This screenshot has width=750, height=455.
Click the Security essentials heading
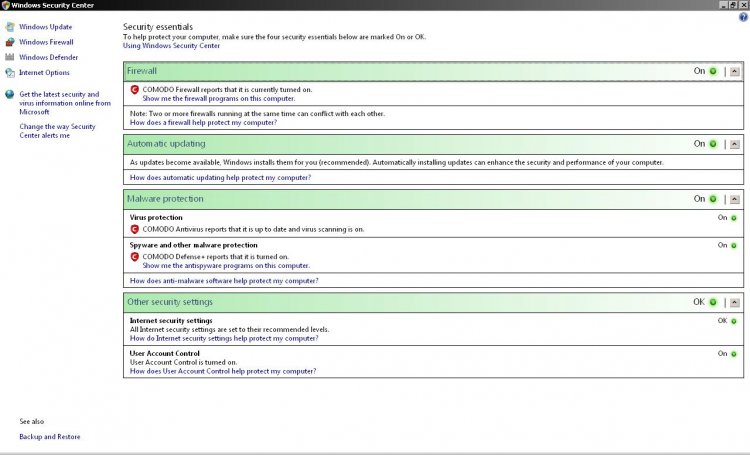[x=158, y=27]
